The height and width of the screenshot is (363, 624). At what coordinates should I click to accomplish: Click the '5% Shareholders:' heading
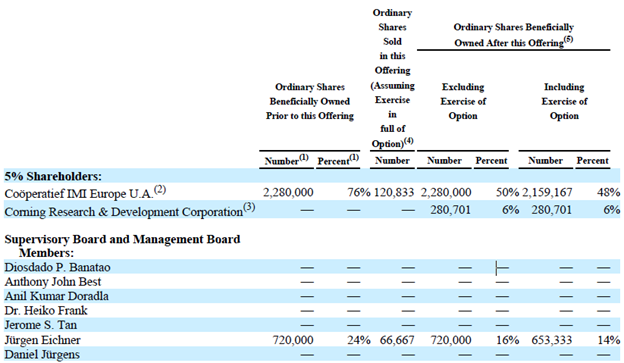[53, 176]
